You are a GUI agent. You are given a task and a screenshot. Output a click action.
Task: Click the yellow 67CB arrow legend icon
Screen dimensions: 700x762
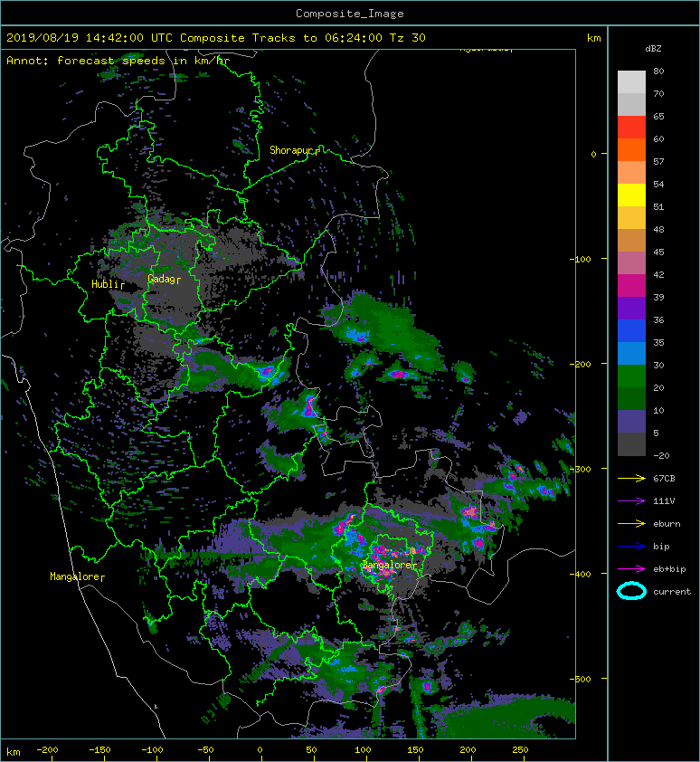[x=631, y=478]
